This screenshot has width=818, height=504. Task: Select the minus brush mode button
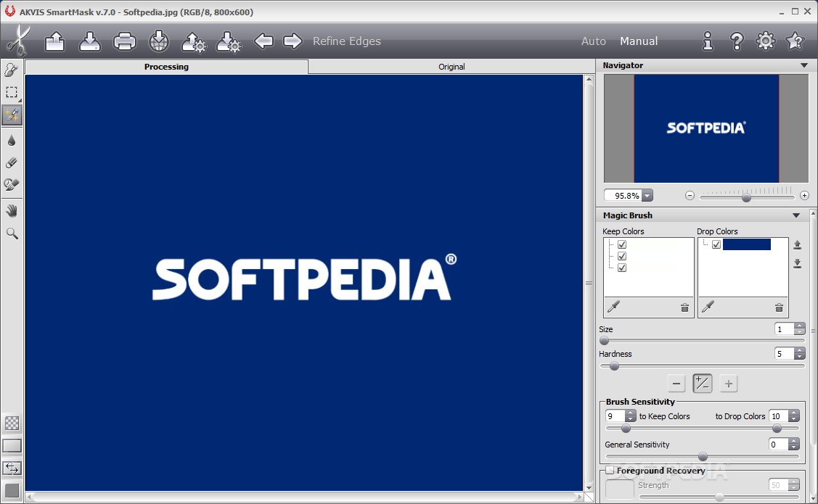[676, 384]
